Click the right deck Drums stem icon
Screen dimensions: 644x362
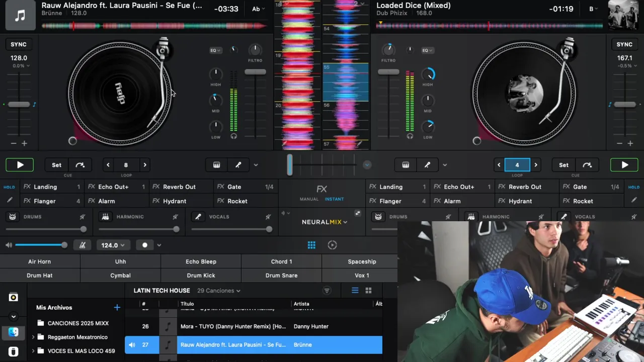378,217
